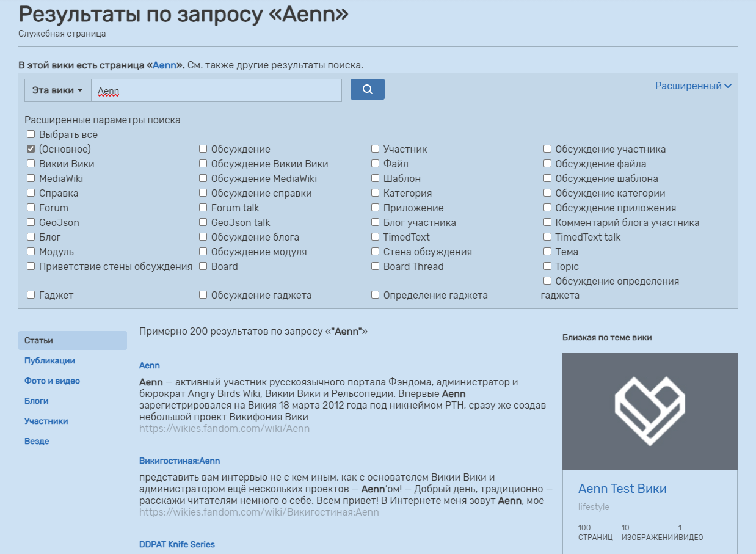The height and width of the screenshot is (554, 756).
Task: Check «Обсуждение приложения» checkbox
Action: pyautogui.click(x=547, y=208)
